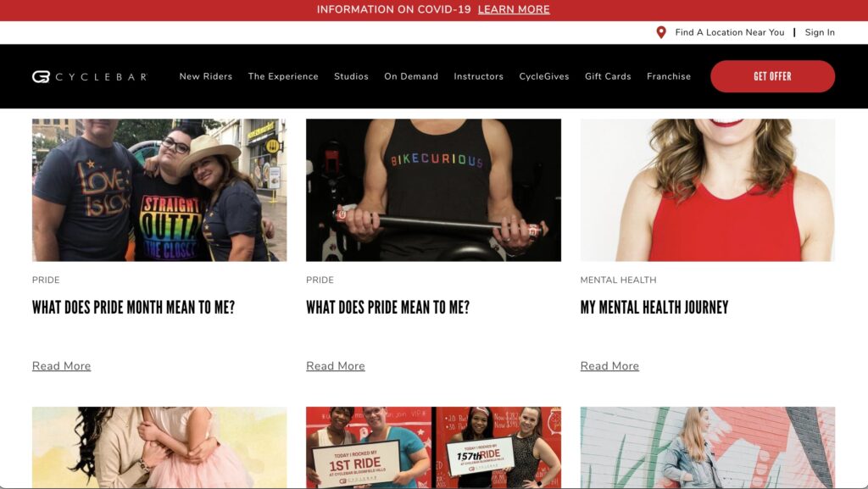
Task: Click the red Get Offer button
Action: click(773, 76)
